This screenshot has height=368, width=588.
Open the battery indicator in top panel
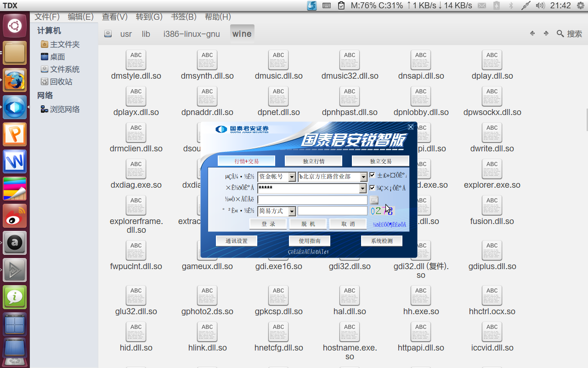[497, 6]
